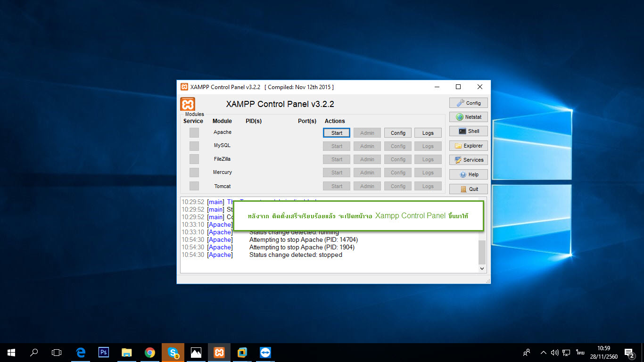Open TeamViewer from the taskbar
Screen dimensions: 644x362
pos(265,353)
